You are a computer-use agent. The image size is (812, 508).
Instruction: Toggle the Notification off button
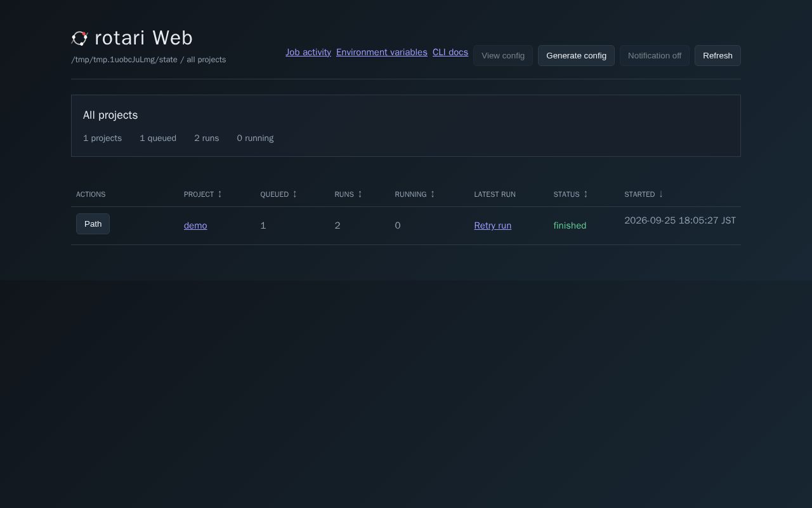point(655,55)
